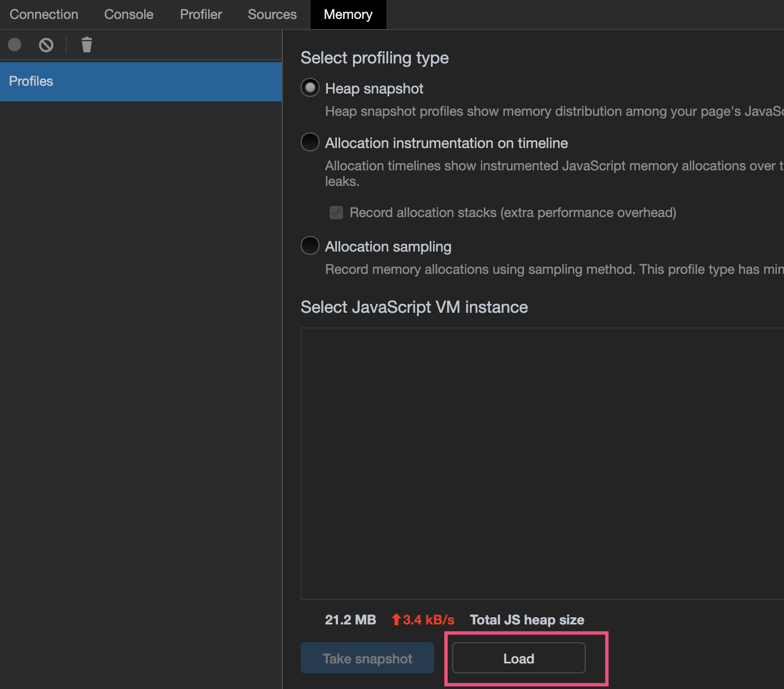Click the red 3.4 kB/s heap rate indicator
Screen dimensions: 784x689
[x=423, y=620]
